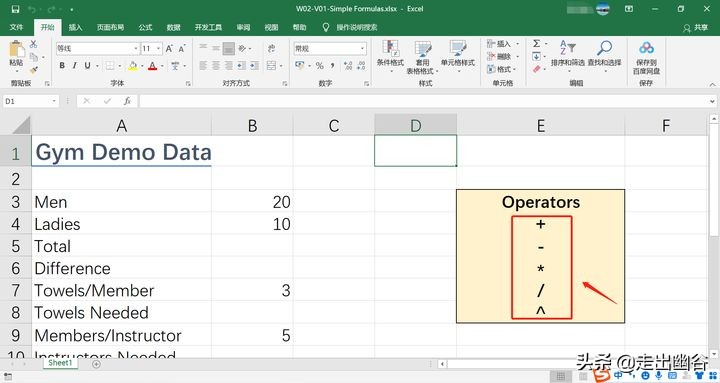Open the font size 11 dropdown
Image resolution: width=720 pixels, height=383 pixels.
pyautogui.click(x=159, y=48)
